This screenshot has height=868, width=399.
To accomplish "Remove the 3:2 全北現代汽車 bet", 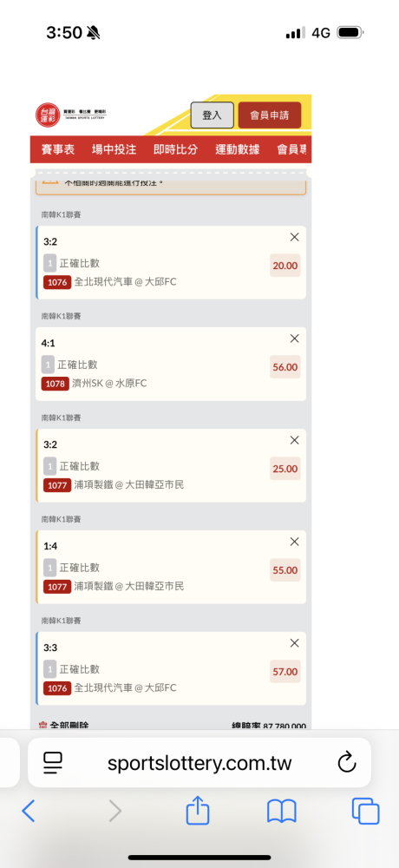I will (x=294, y=237).
